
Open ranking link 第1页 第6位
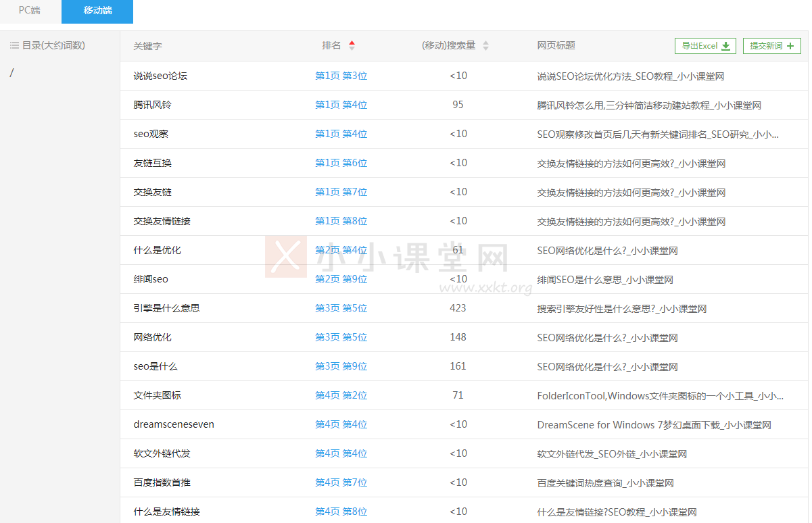click(341, 164)
